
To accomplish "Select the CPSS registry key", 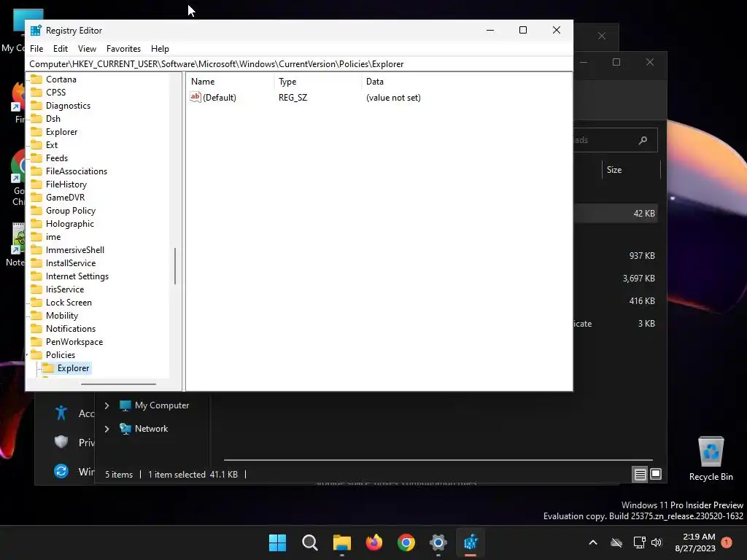I will click(x=55, y=93).
